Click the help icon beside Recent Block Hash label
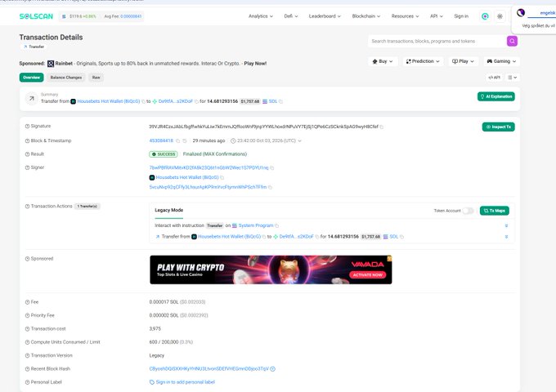Viewport: 556px width, 392px height. (27, 369)
